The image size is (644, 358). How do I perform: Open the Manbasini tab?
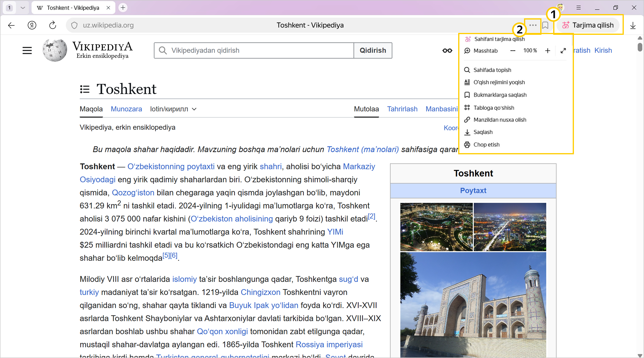442,109
